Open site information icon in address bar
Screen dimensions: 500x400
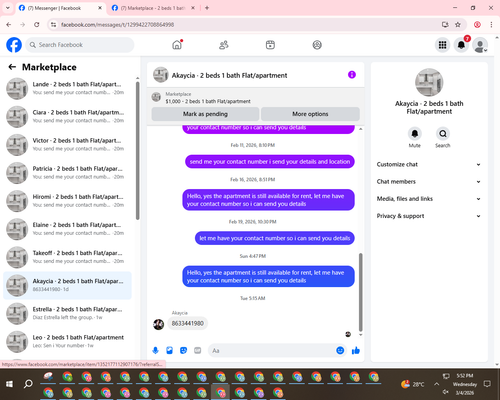click(53, 24)
